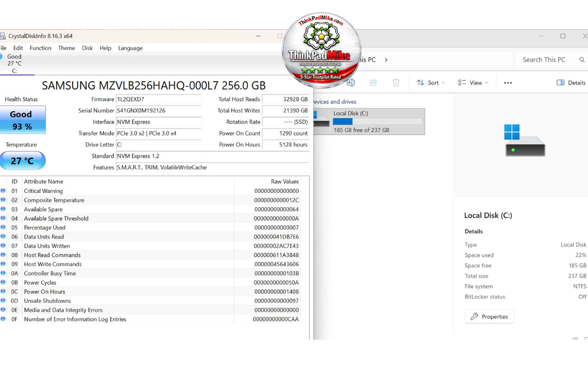Click the status orb for Available Spare Threshold
Screen dimensions: 588x369
[x=3, y=218]
